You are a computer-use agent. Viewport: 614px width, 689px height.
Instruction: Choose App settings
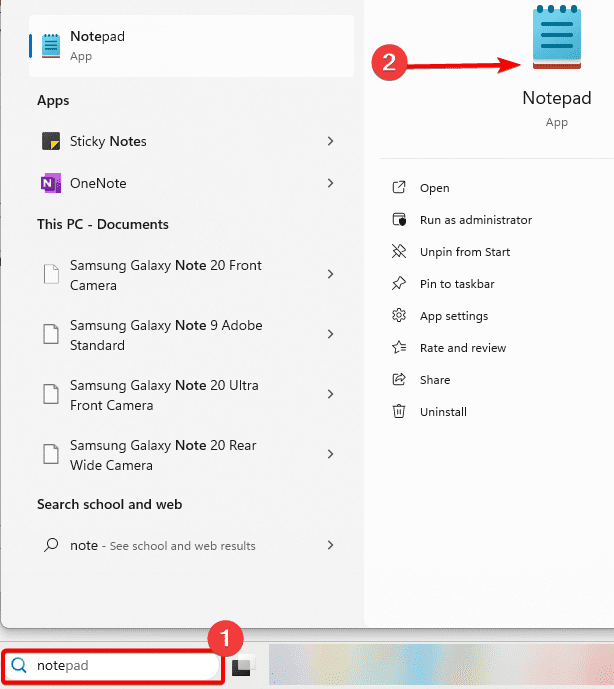point(454,316)
